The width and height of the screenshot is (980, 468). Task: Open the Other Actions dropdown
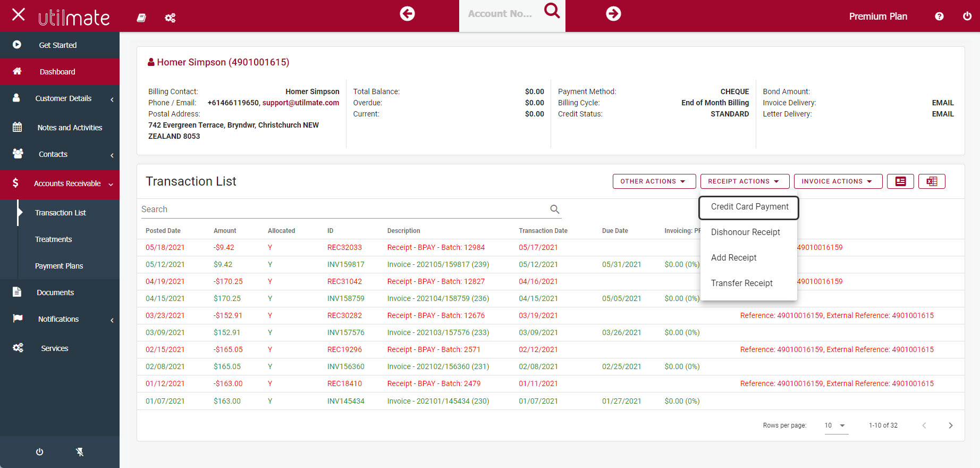click(x=653, y=181)
